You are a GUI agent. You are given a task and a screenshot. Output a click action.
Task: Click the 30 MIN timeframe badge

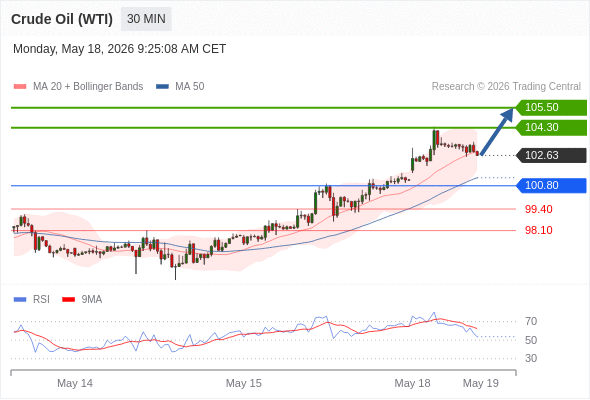[x=146, y=19]
